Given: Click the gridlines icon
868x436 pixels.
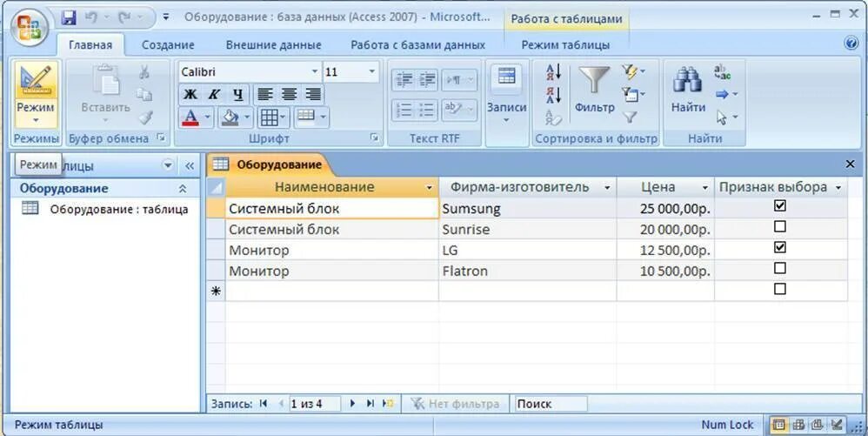Looking at the screenshot, I should click(269, 117).
